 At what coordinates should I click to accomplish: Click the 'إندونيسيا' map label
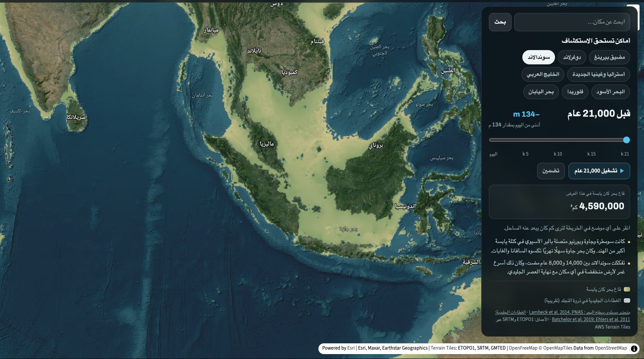[x=405, y=207]
